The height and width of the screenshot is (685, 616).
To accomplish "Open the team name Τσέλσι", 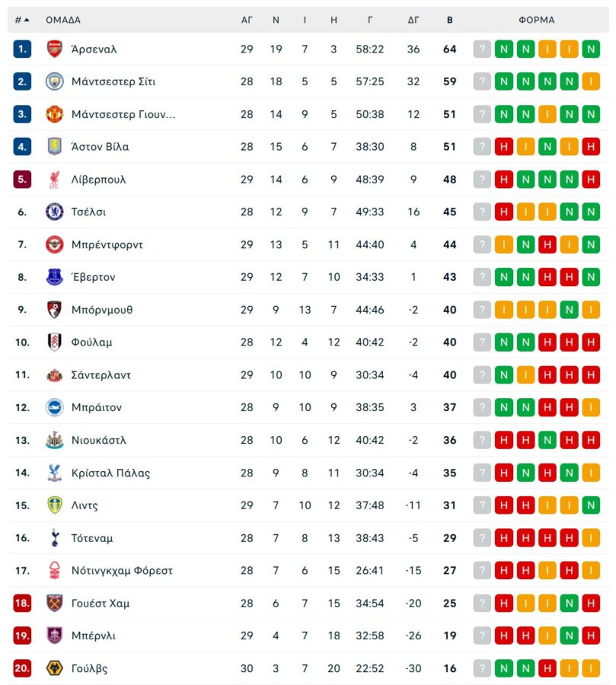I will [88, 212].
